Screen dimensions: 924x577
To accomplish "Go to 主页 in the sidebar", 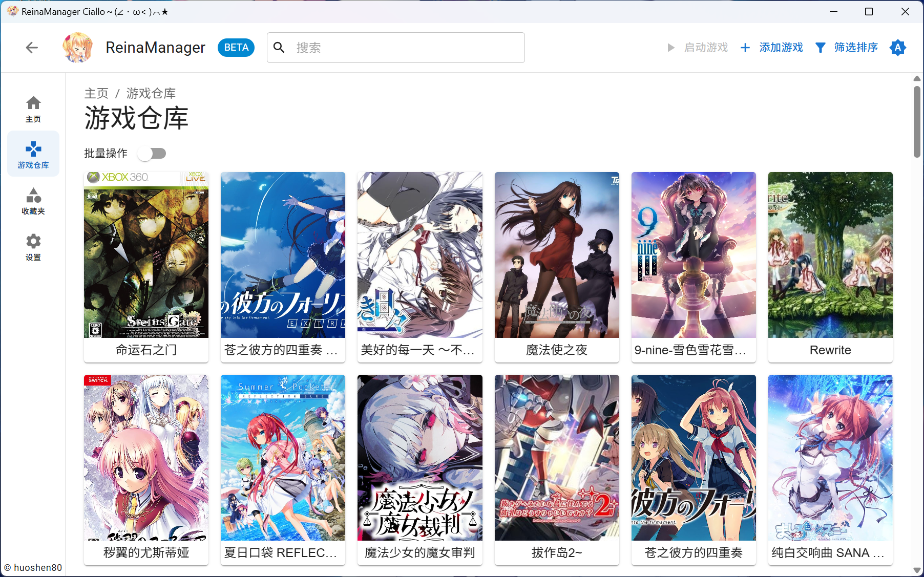I will point(33,109).
